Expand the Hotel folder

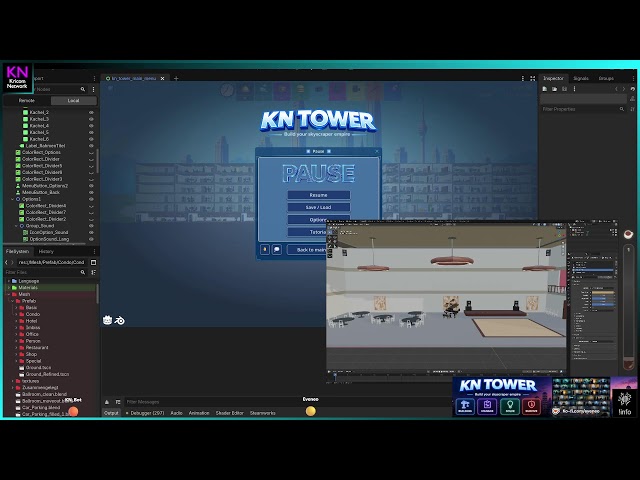pos(16,321)
